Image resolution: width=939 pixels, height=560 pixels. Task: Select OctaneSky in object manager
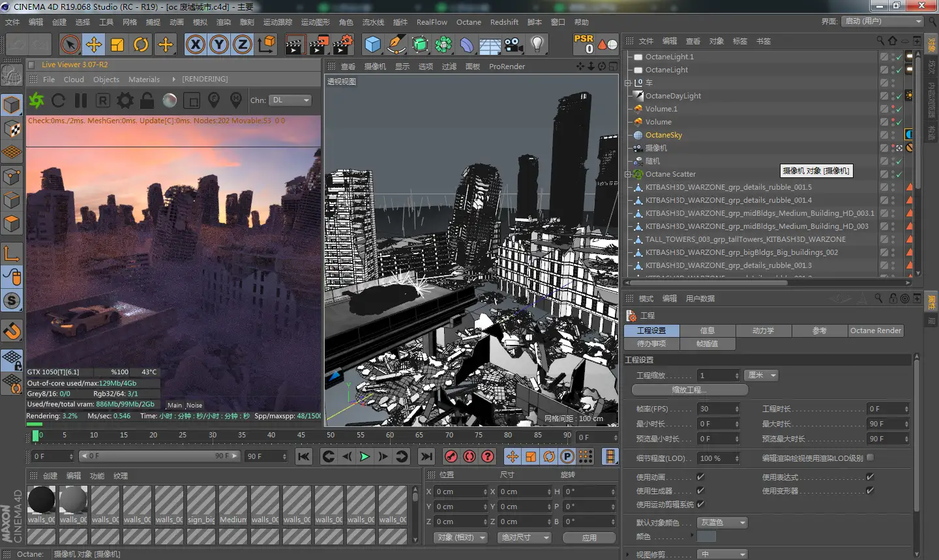(663, 135)
